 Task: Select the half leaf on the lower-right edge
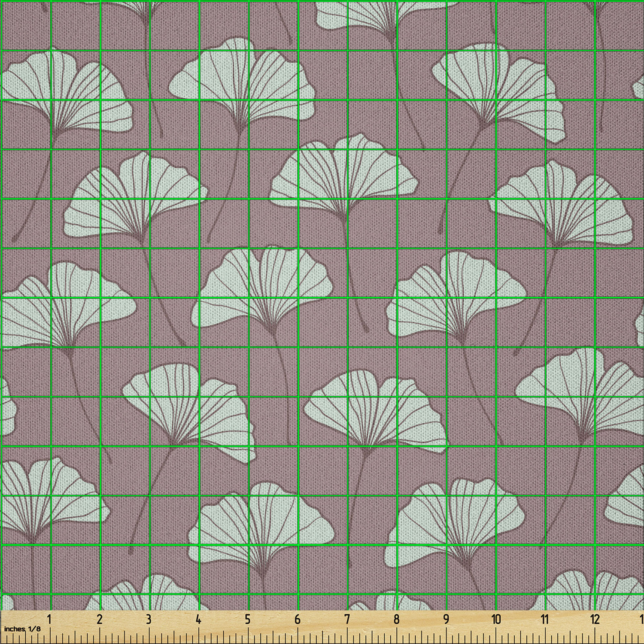(x=627, y=502)
